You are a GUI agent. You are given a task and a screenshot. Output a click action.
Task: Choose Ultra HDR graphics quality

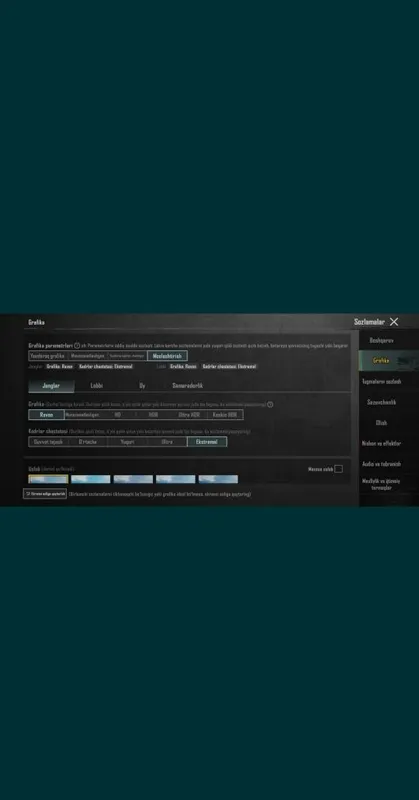(189, 415)
